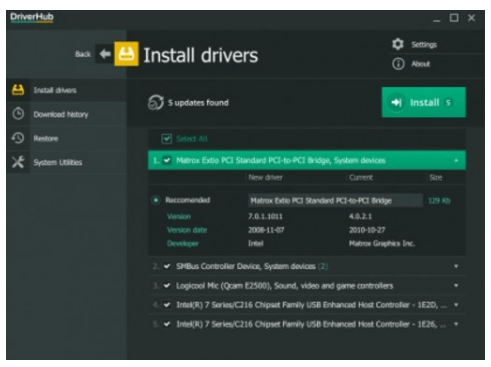Expand the Logicool Mic row
The height and width of the screenshot is (367, 491).
point(456,286)
